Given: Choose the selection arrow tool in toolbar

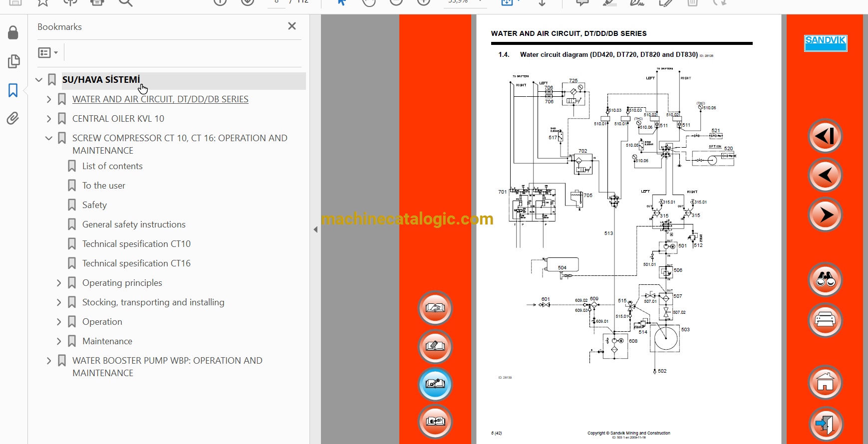Looking at the screenshot, I should pos(341,2).
